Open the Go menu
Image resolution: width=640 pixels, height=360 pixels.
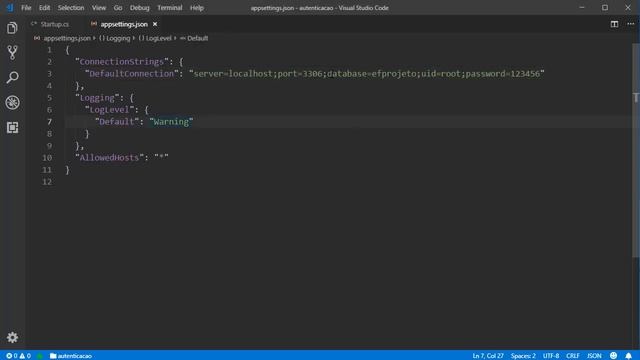(118, 8)
